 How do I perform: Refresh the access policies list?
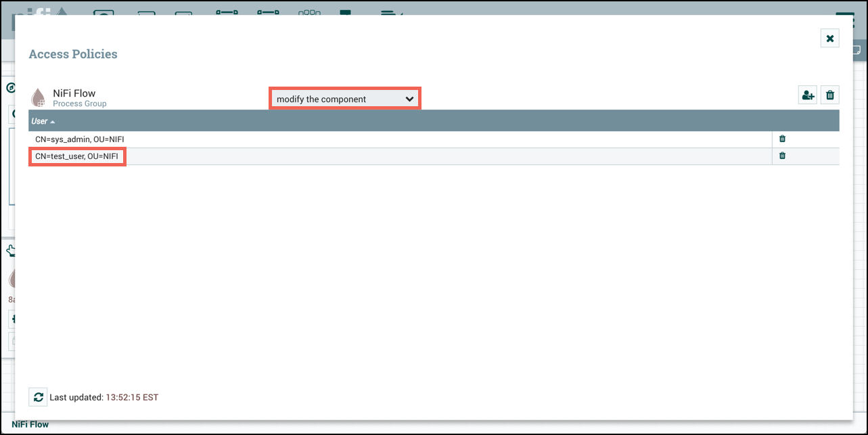(x=38, y=397)
